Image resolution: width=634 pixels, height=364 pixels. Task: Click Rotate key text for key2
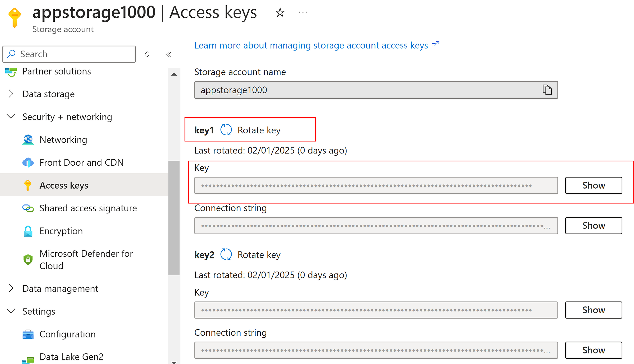pyautogui.click(x=259, y=255)
